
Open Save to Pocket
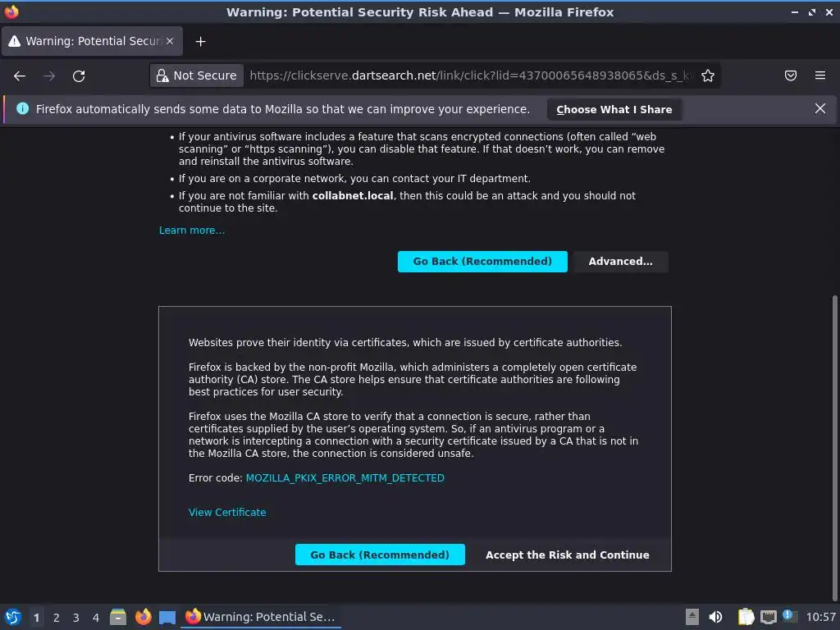pyautogui.click(x=791, y=75)
